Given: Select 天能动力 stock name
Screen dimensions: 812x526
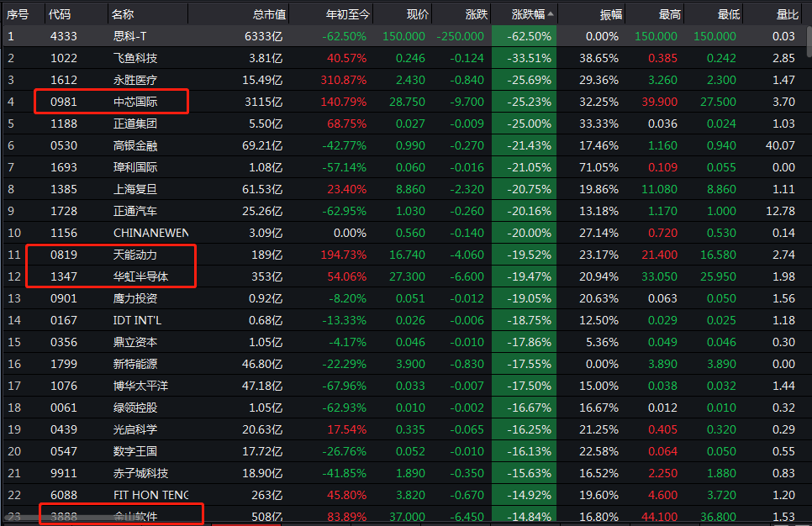Looking at the screenshot, I should click(135, 255).
